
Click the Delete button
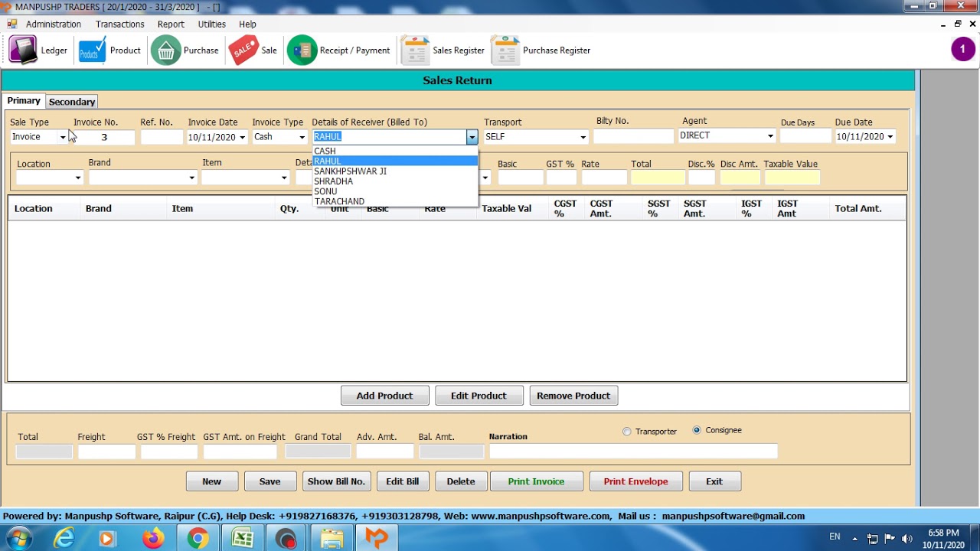[x=461, y=481]
